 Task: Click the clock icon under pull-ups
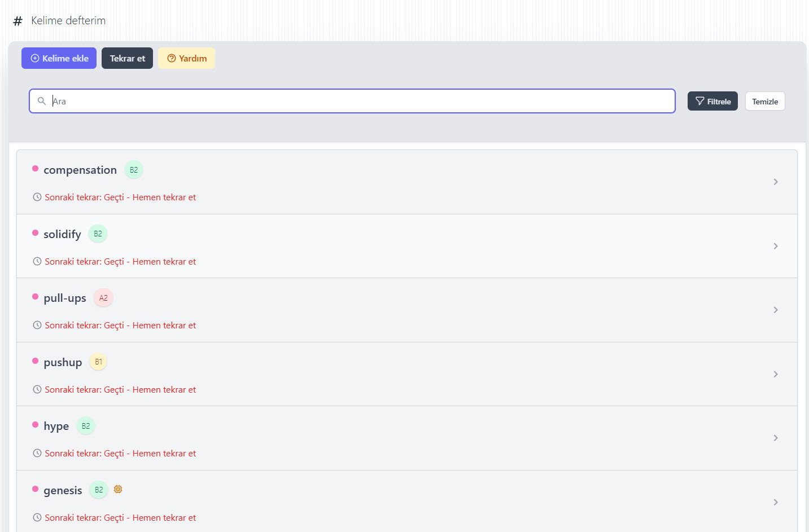37,326
